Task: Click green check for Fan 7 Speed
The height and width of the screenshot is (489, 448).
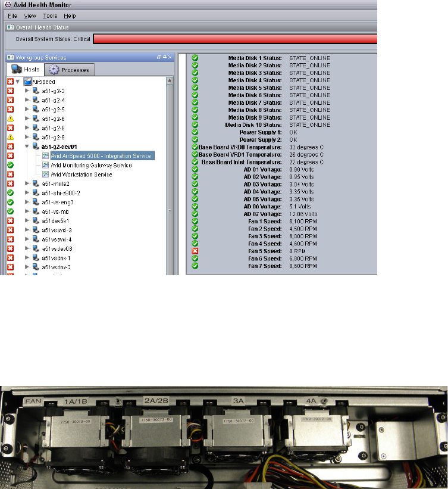Action: click(x=195, y=266)
